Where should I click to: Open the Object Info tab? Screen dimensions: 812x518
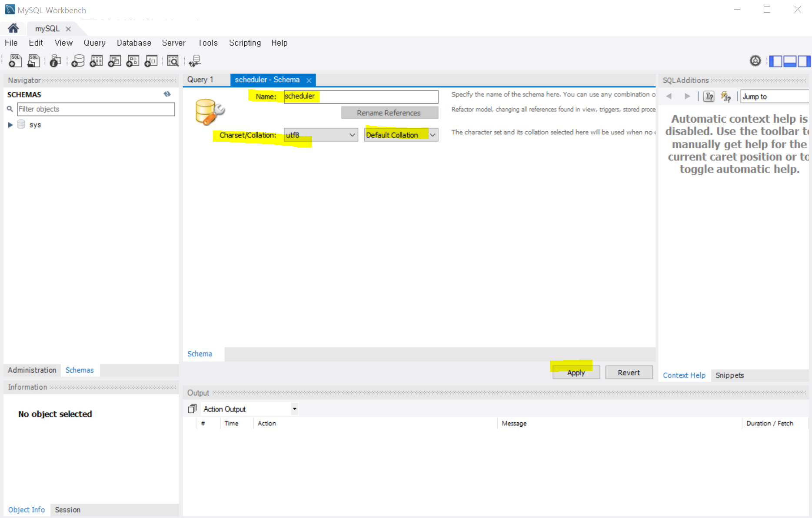(x=27, y=510)
